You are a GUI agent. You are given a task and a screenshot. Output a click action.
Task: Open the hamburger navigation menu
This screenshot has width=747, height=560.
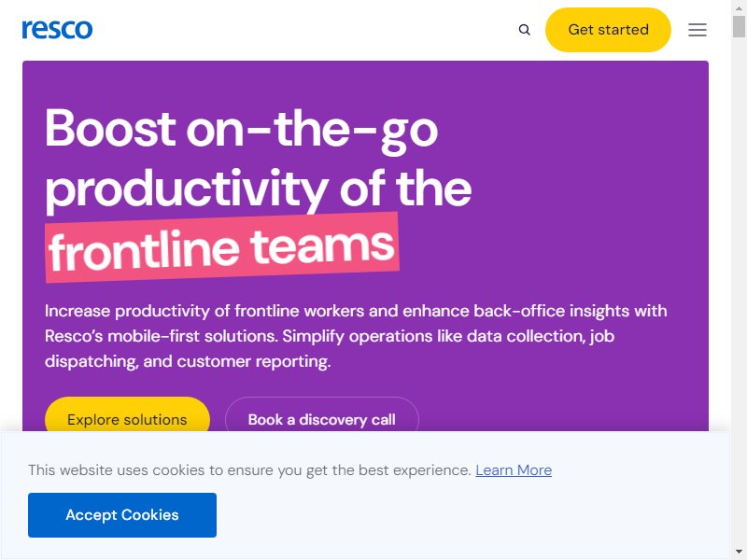tap(697, 30)
